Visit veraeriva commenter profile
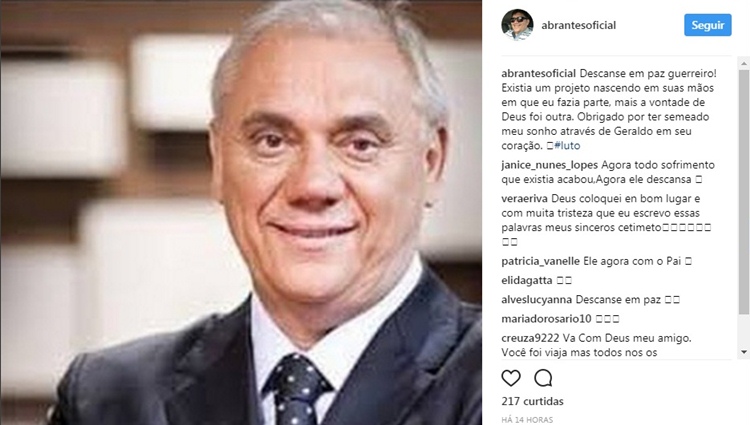 (x=524, y=198)
